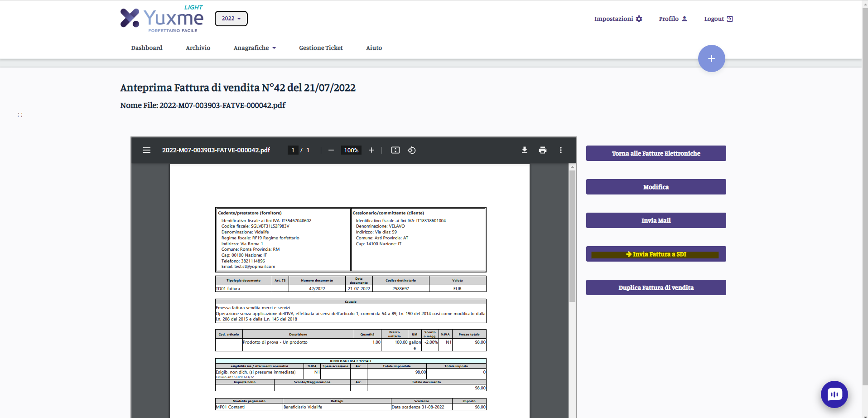The height and width of the screenshot is (418, 868).
Task: Click Torna alle Fatture Elettroniche
Action: coord(656,153)
